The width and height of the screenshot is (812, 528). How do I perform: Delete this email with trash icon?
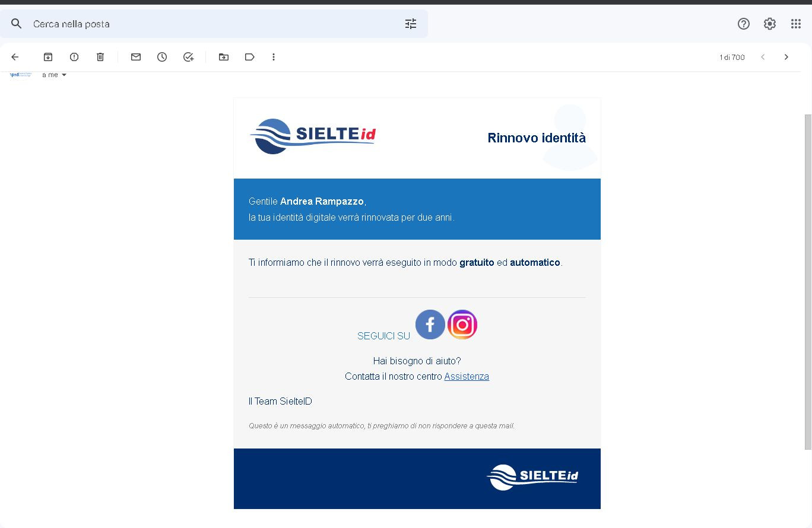100,57
